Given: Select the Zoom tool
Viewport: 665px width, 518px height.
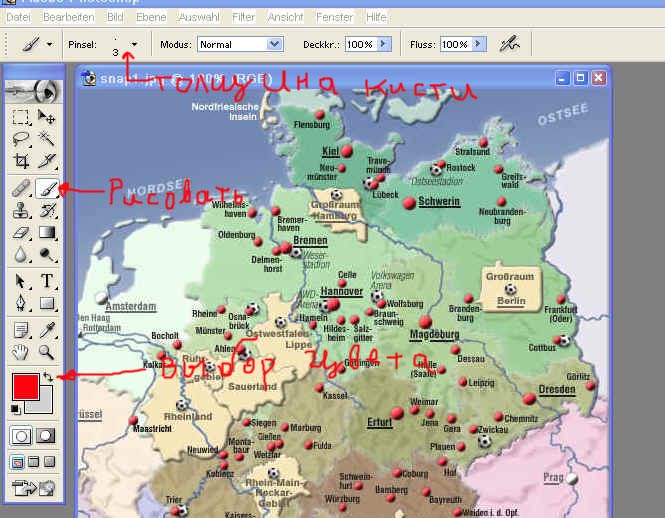Looking at the screenshot, I should [46, 352].
